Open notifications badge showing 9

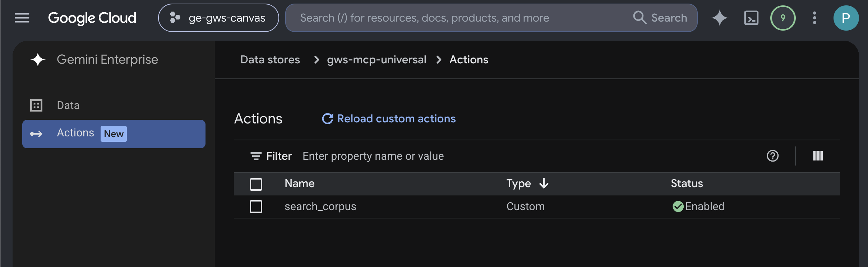click(783, 18)
